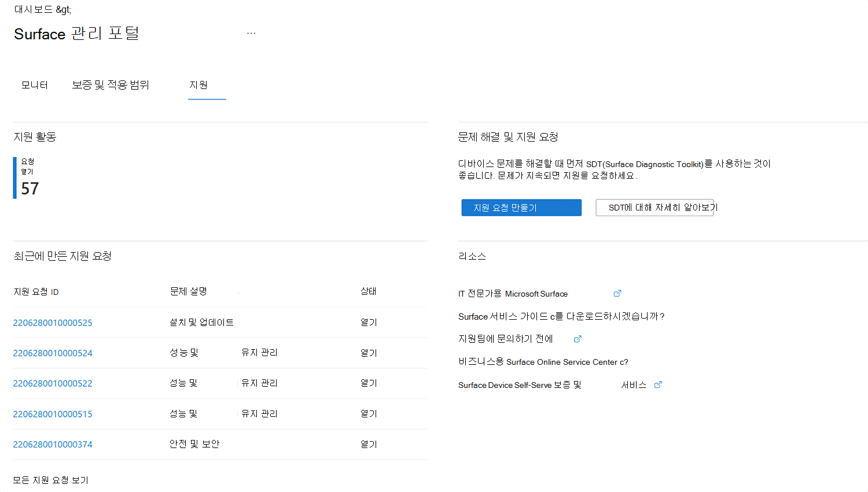Click 열기 status in request 0000525 row
Viewport: 868px width, 492px height.
tap(369, 323)
